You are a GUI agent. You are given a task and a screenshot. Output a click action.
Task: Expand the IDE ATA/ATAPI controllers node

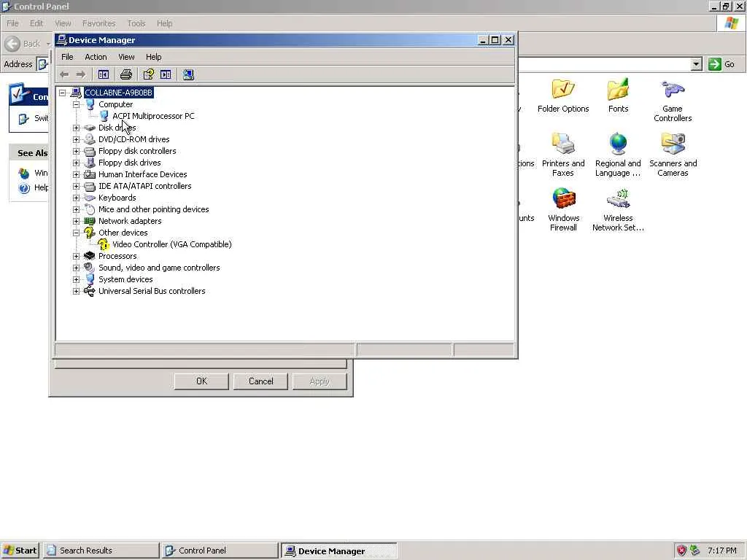(76, 186)
